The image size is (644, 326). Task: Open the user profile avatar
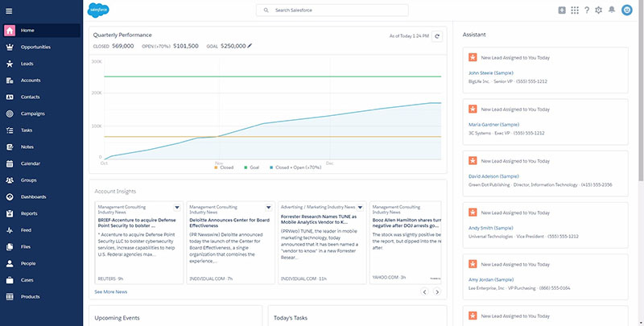[627, 10]
